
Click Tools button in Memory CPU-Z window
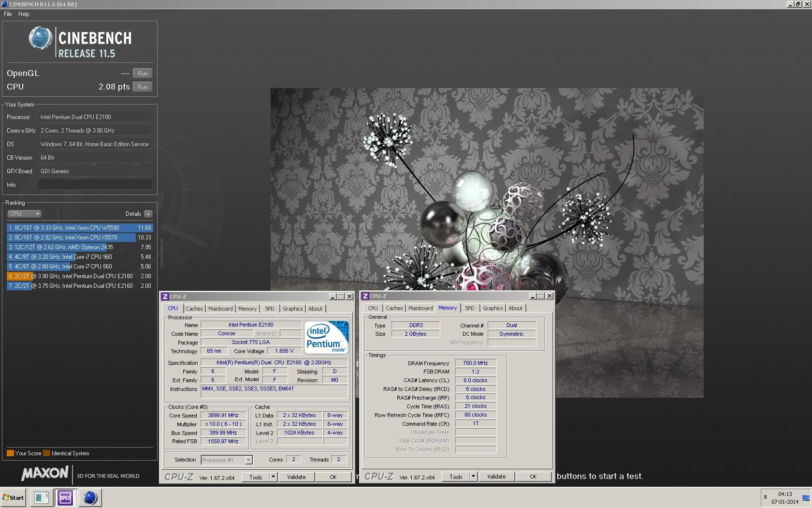(456, 477)
